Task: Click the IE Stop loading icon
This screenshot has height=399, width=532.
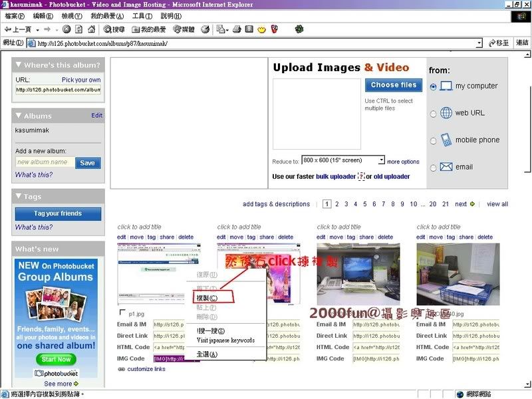Action: coord(66,29)
